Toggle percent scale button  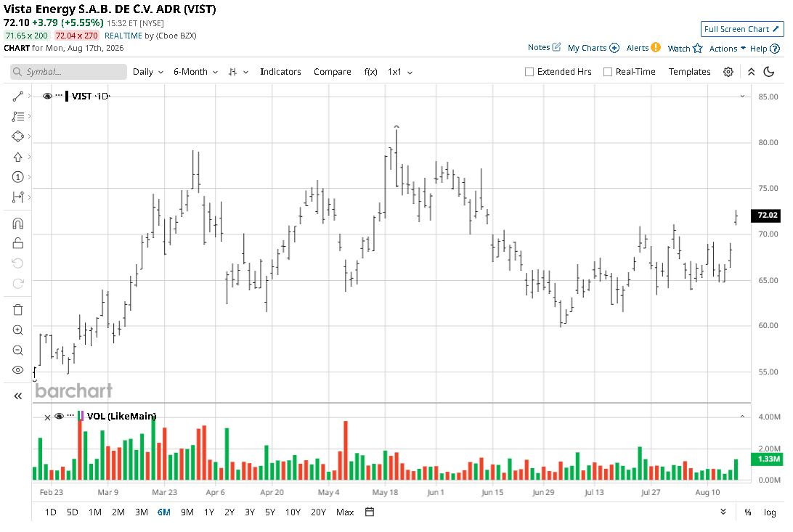tap(747, 512)
